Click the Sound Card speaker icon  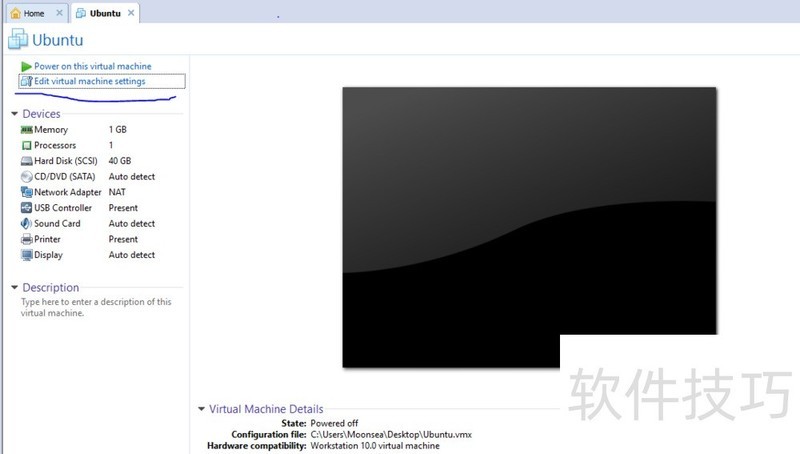click(27, 224)
